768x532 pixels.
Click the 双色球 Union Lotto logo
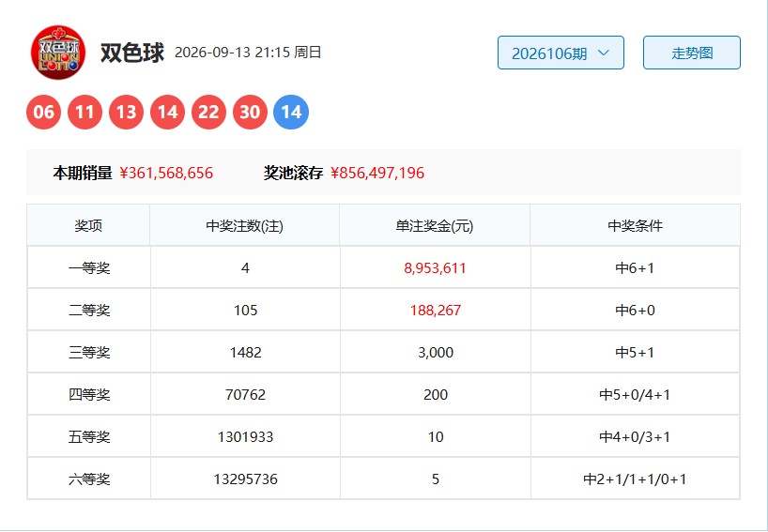58,53
